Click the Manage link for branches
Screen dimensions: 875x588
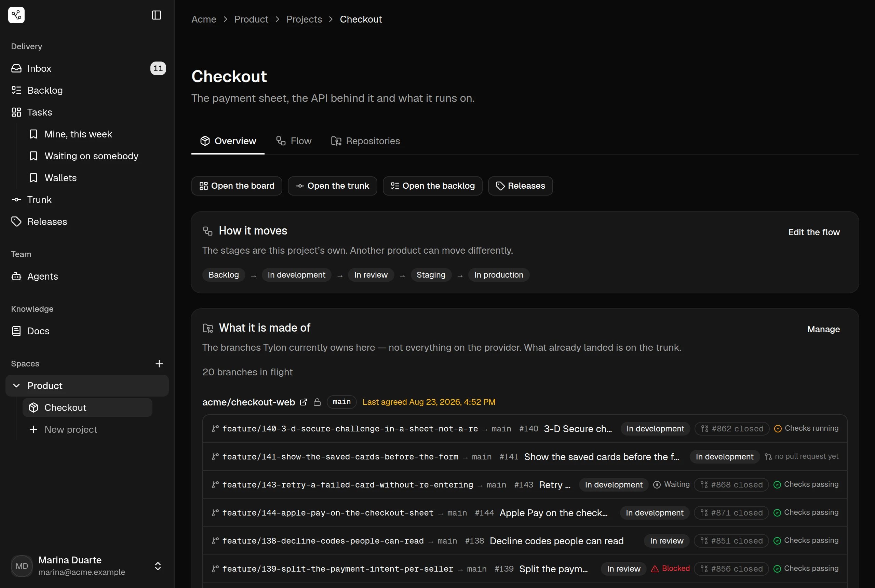pos(823,329)
